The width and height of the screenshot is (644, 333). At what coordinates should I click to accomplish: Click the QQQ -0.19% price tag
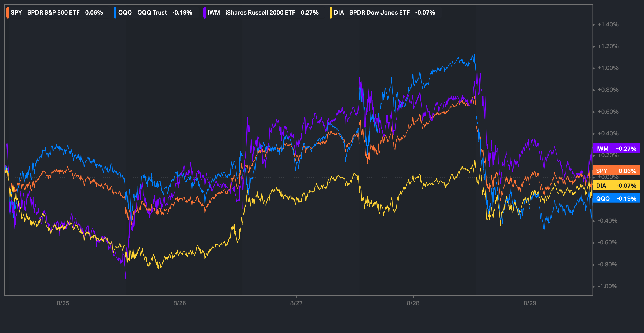click(x=616, y=198)
